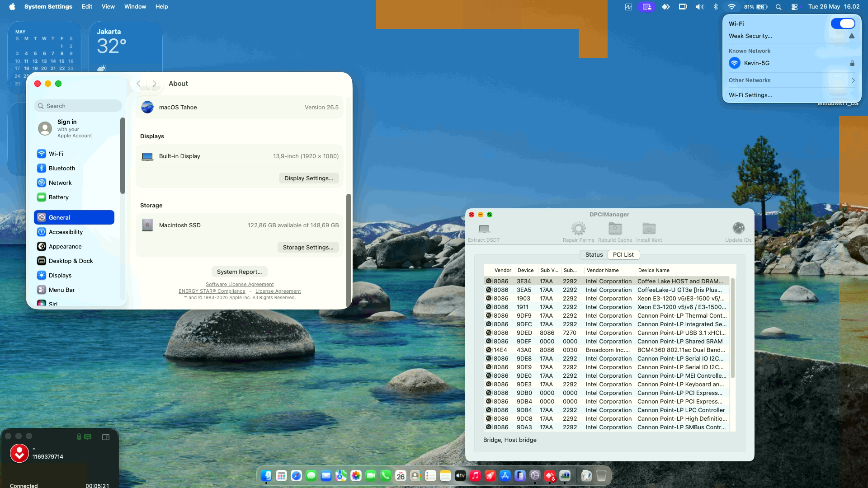Open Accessibility settings pane
Image resolution: width=868 pixels, height=488 pixels.
[74, 232]
